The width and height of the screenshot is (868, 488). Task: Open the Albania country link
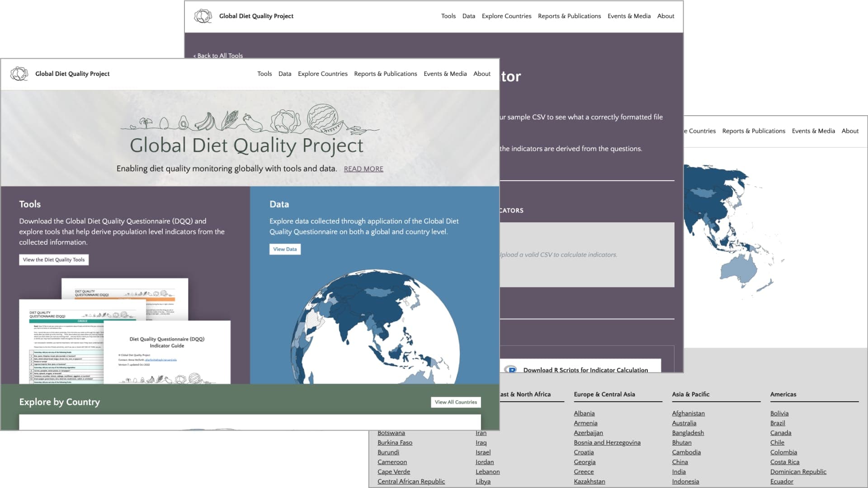[584, 413]
